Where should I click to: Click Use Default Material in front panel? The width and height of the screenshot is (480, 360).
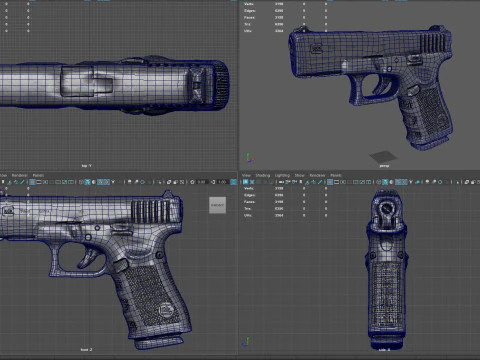94,182
